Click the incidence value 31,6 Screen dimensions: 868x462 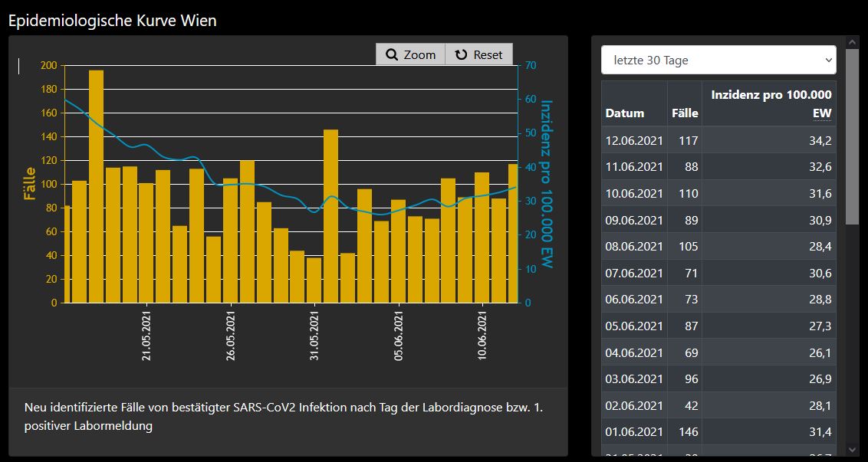tap(820, 193)
